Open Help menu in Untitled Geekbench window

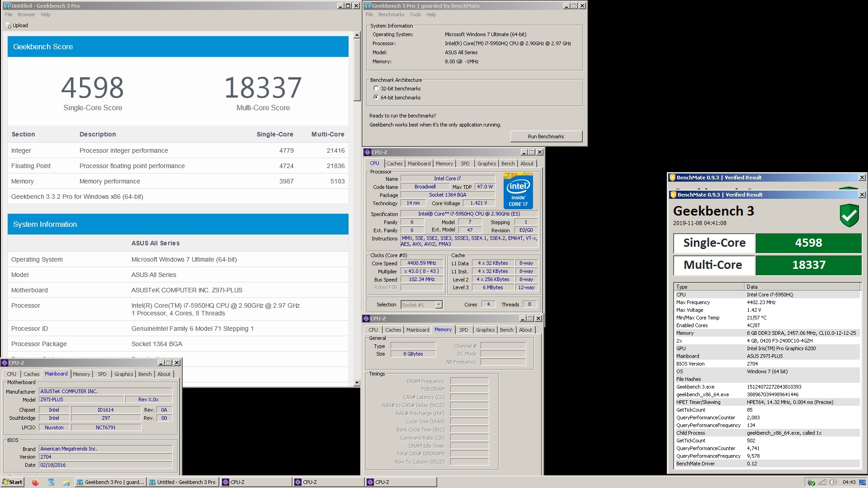point(46,15)
